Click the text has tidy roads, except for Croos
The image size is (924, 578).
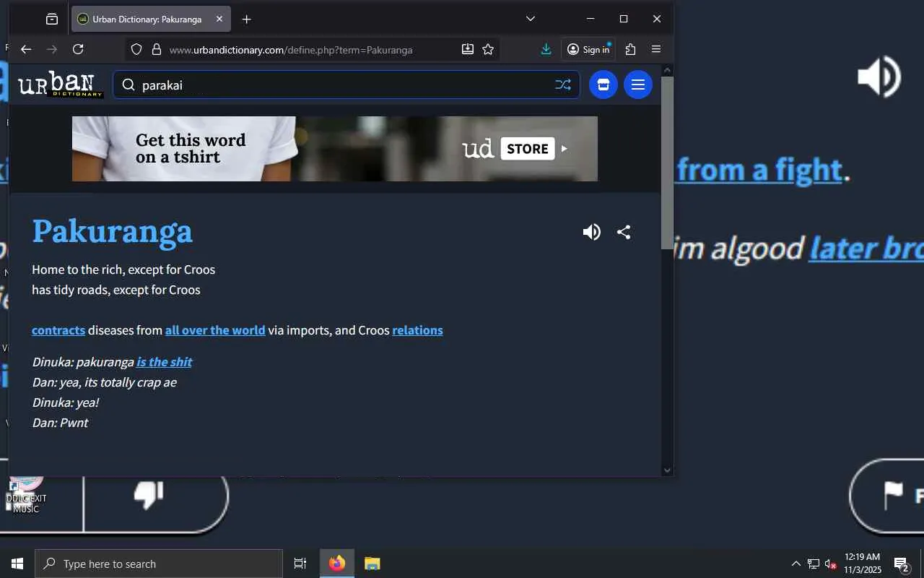116,290
